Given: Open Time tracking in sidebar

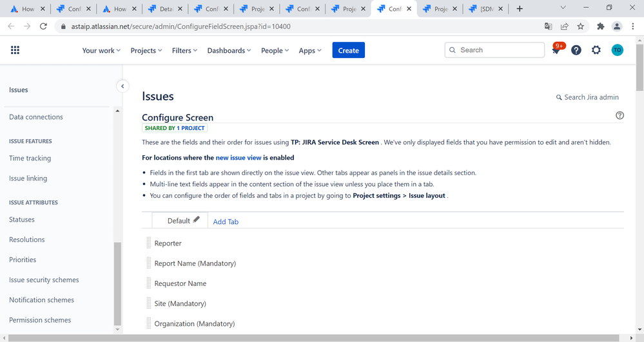Looking at the screenshot, I should click(30, 158).
